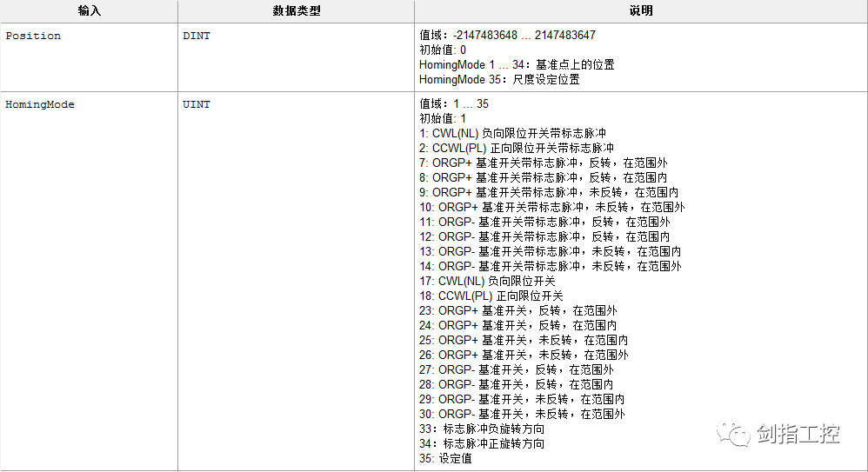The height and width of the screenshot is (472, 868).
Task: Select mode 7 ORGP+ line
Action: [543, 163]
